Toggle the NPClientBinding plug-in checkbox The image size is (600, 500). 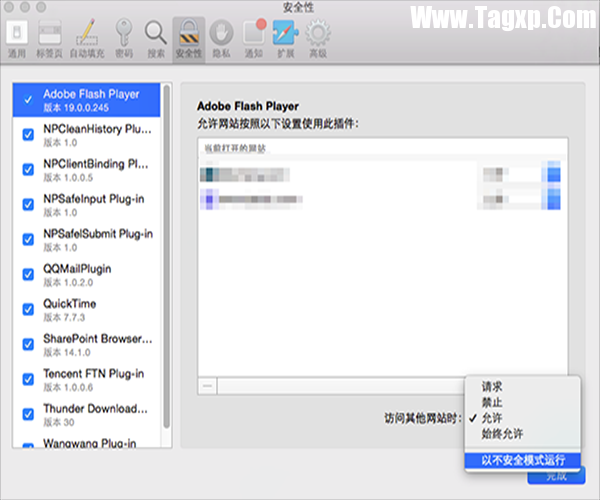point(28,169)
